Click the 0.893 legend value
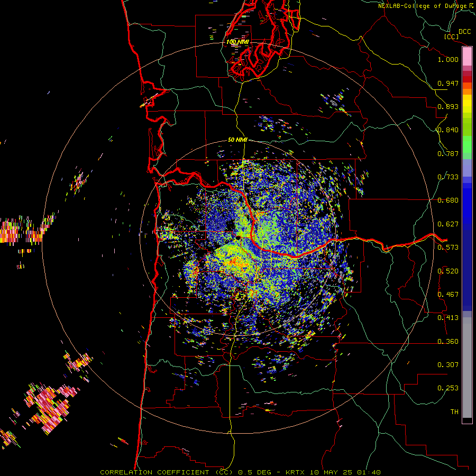 448,106
